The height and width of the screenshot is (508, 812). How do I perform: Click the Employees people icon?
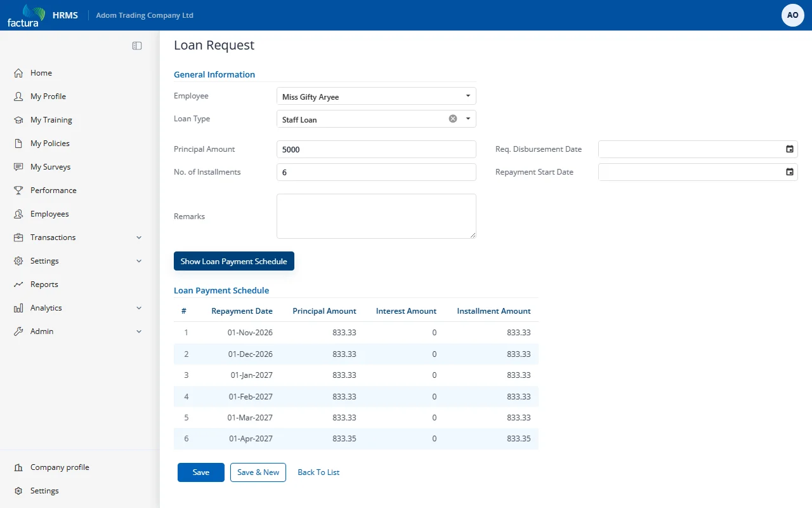coord(18,214)
